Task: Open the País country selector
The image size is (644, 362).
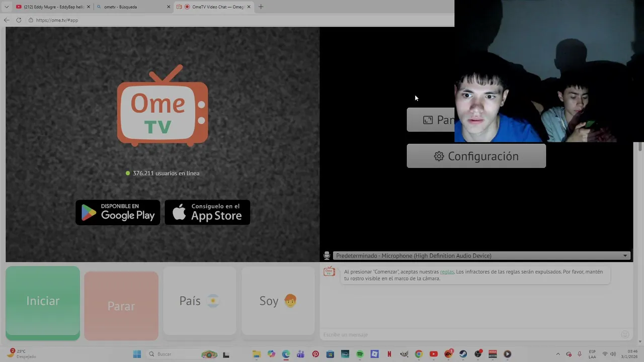Action: point(200,301)
